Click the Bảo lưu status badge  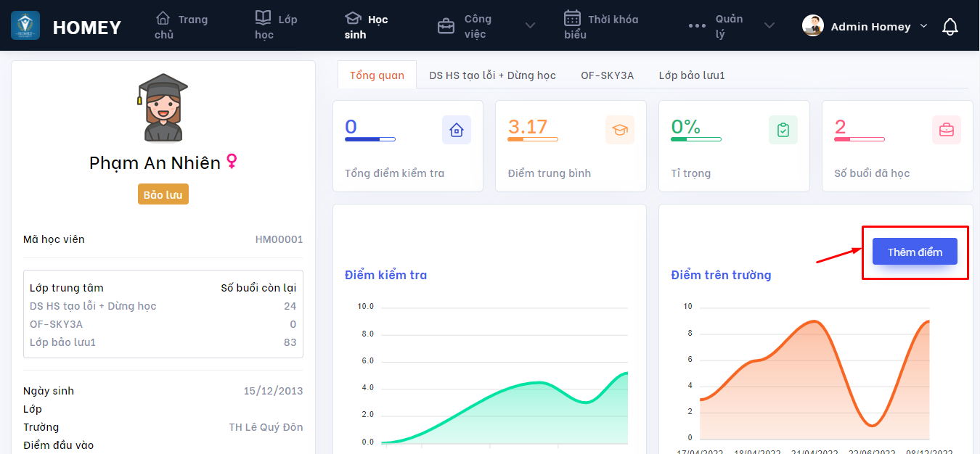click(x=163, y=194)
